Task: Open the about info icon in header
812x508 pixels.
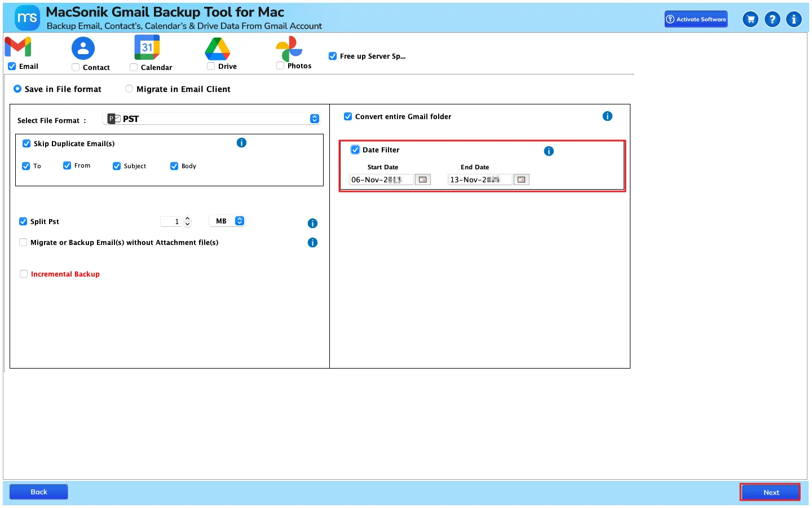Action: tap(794, 19)
